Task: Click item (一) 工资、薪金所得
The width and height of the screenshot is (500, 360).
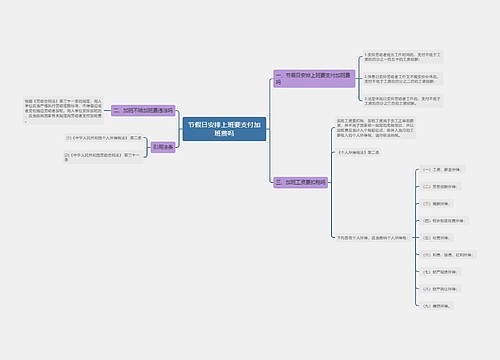Action: [x=442, y=170]
